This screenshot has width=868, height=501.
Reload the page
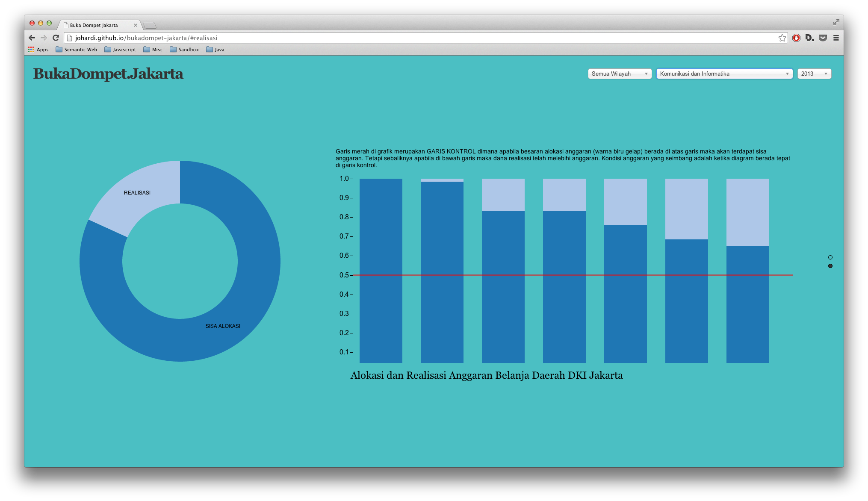(56, 38)
